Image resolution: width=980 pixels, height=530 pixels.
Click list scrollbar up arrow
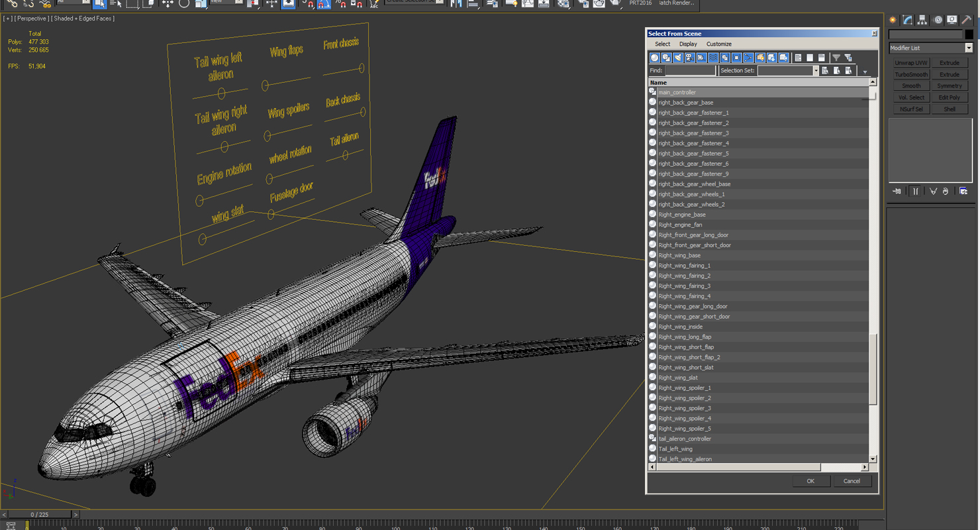coord(873,82)
